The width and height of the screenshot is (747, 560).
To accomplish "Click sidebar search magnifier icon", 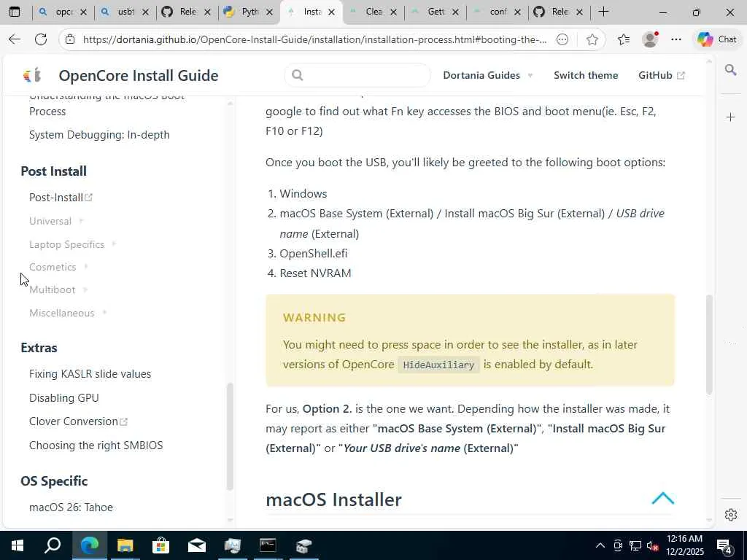I will pyautogui.click(x=731, y=71).
